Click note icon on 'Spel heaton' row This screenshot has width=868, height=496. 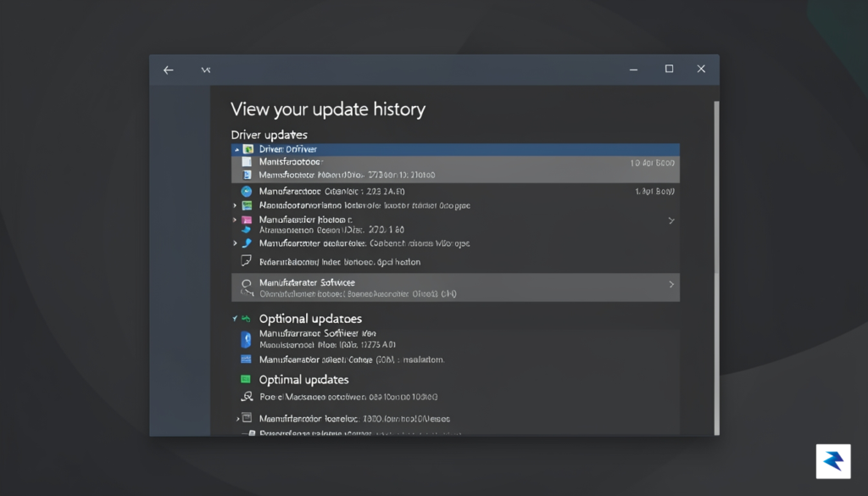click(247, 261)
